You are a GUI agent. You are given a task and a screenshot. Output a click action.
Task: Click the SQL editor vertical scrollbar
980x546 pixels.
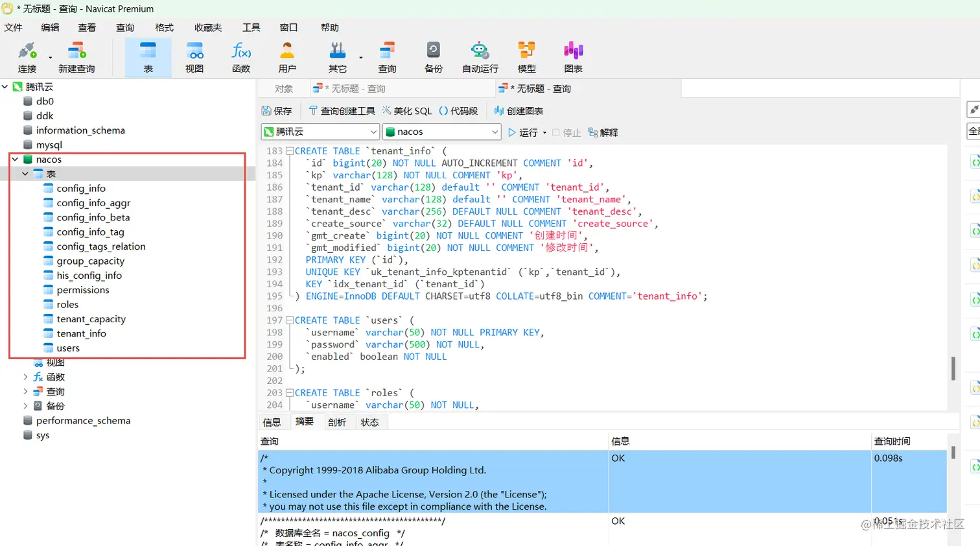[953, 368]
